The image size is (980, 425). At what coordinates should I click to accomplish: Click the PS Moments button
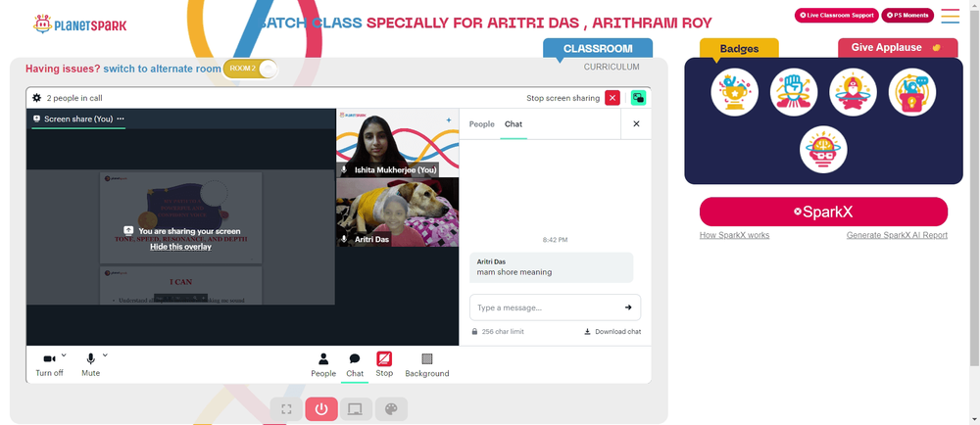click(x=907, y=15)
